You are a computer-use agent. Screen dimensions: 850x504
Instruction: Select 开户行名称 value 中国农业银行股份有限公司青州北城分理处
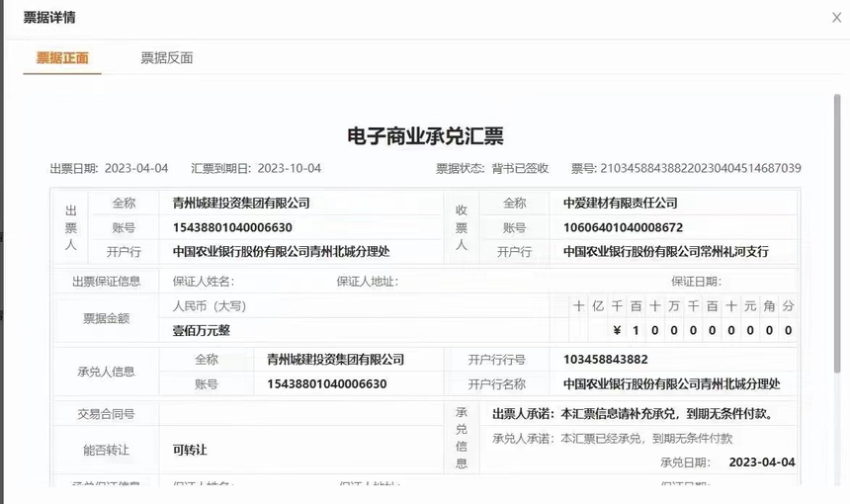[x=672, y=384]
